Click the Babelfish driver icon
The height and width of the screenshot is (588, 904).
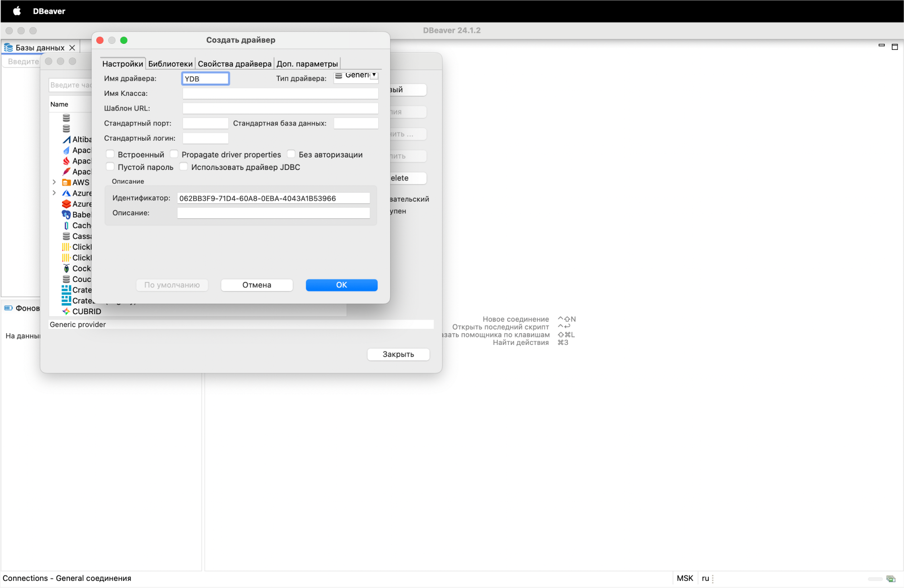point(66,215)
